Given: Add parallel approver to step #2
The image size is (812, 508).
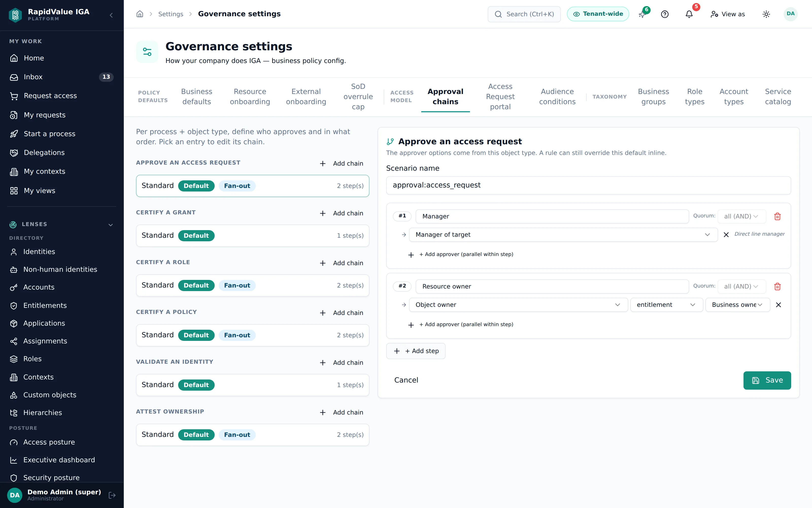Looking at the screenshot, I should point(460,325).
